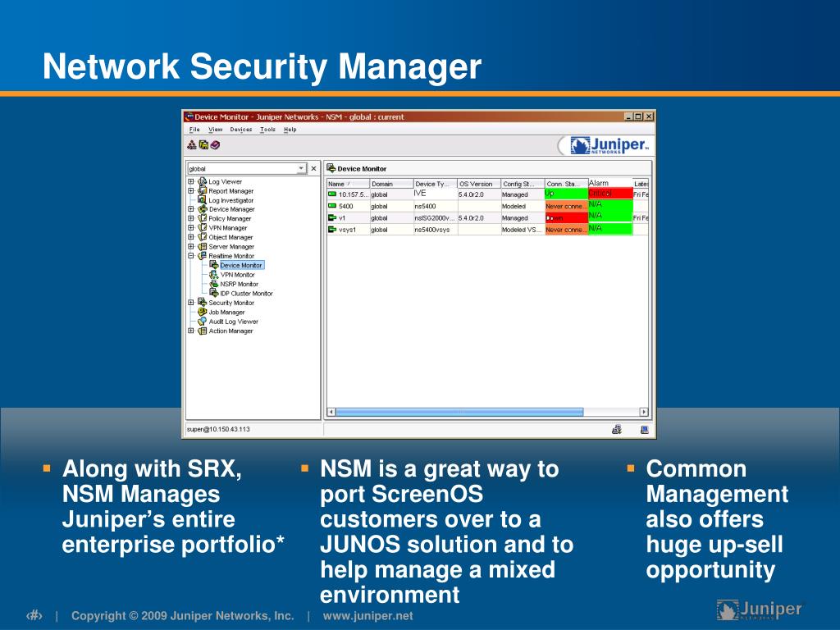Expand the Report Manager node
The height and width of the screenshot is (630, 840).
(x=190, y=190)
